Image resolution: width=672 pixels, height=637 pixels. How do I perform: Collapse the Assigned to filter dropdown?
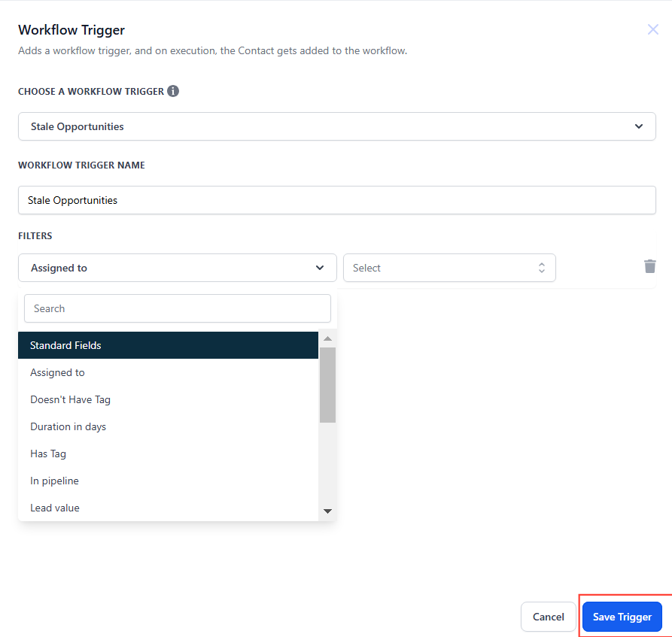pos(177,268)
